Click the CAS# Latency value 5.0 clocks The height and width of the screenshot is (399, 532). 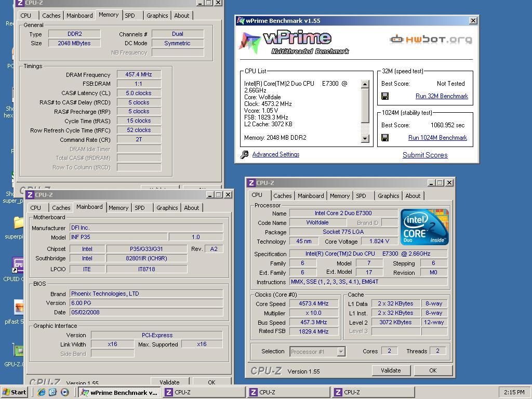(139, 93)
